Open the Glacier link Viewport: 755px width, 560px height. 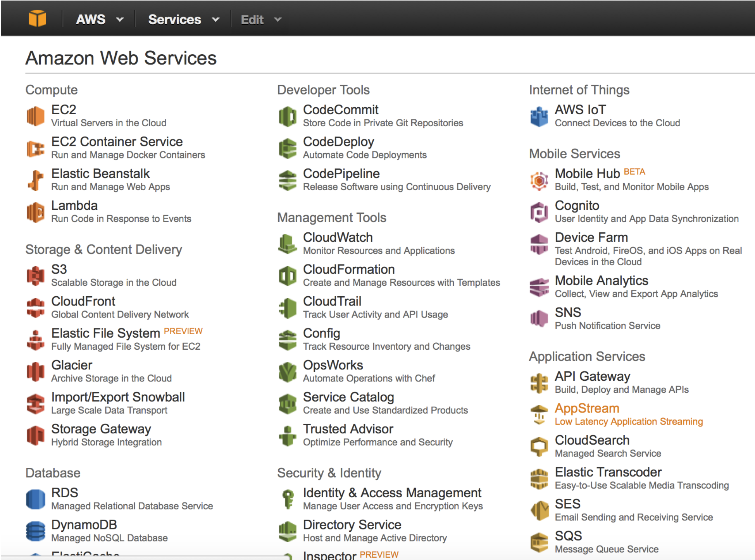click(x=72, y=365)
